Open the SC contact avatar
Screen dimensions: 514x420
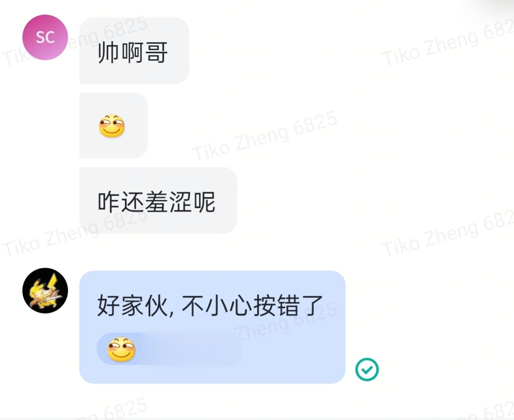[x=45, y=37]
